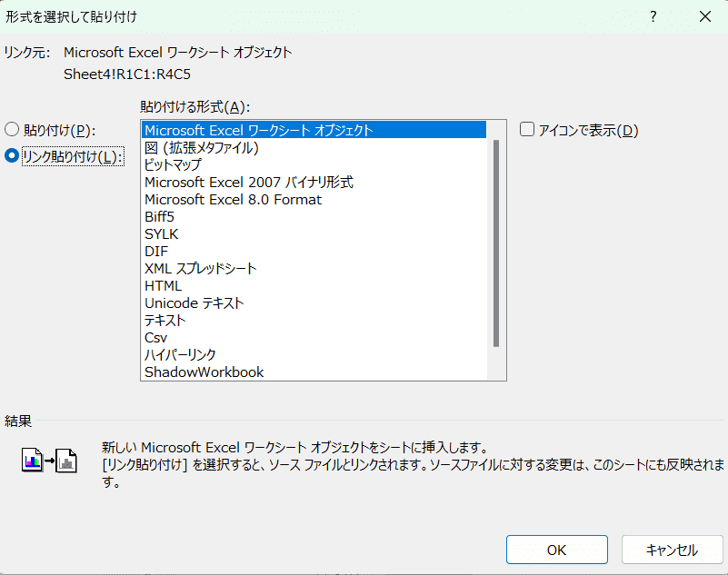Select ビットマップ format in list
Image resolution: width=728 pixels, height=575 pixels.
pos(173,164)
